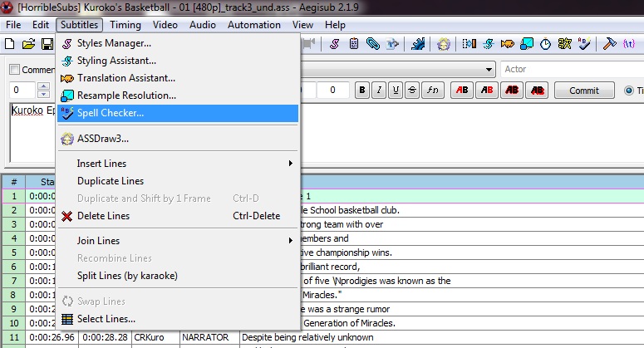
Task: Click the Aegisub title bar app icon
Action: click(7, 7)
